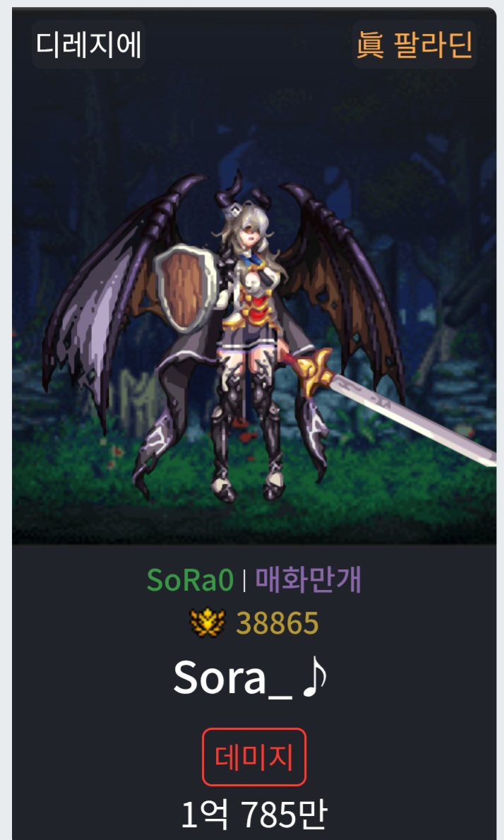Image resolution: width=504 pixels, height=840 pixels.
Task: Click the red 데미지 button
Action: [x=254, y=757]
